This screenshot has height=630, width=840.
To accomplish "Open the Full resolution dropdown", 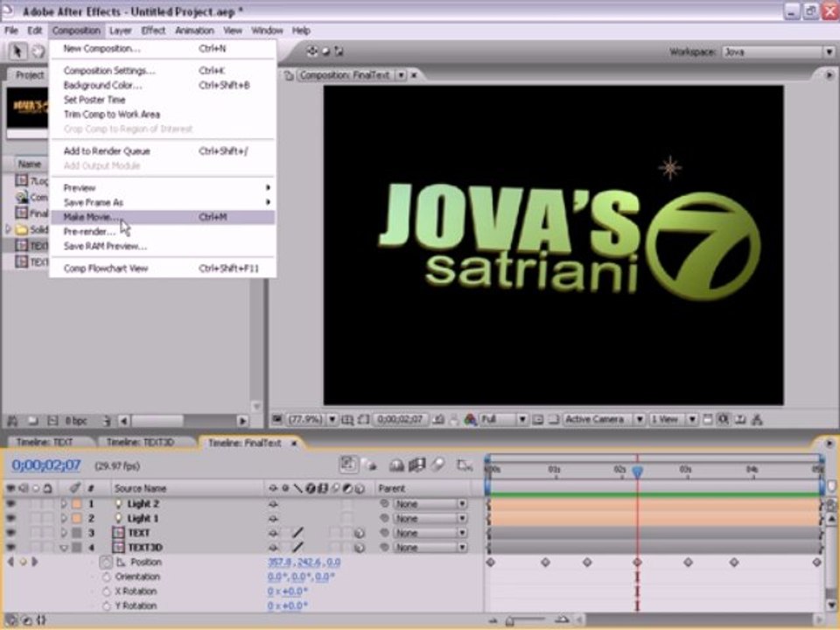I will (504, 419).
